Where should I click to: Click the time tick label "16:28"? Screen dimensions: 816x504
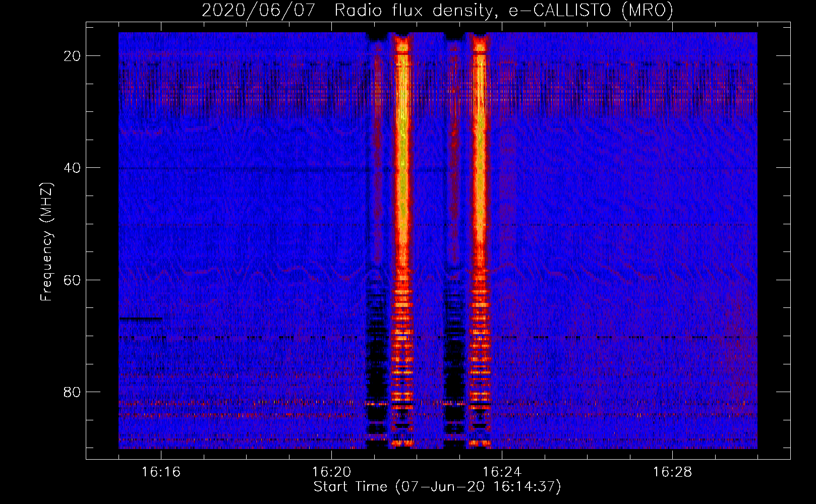[x=672, y=472]
